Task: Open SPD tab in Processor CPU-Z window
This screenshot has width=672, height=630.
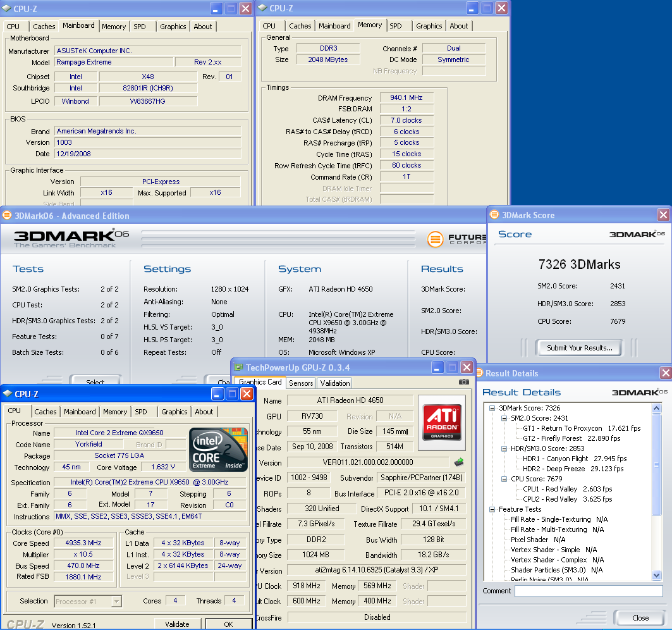Action: coord(141,412)
